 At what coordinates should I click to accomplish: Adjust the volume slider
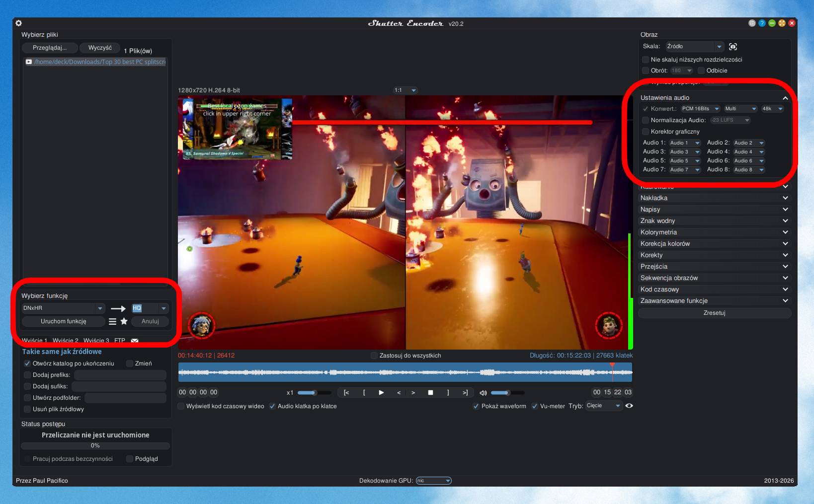pyautogui.click(x=507, y=393)
